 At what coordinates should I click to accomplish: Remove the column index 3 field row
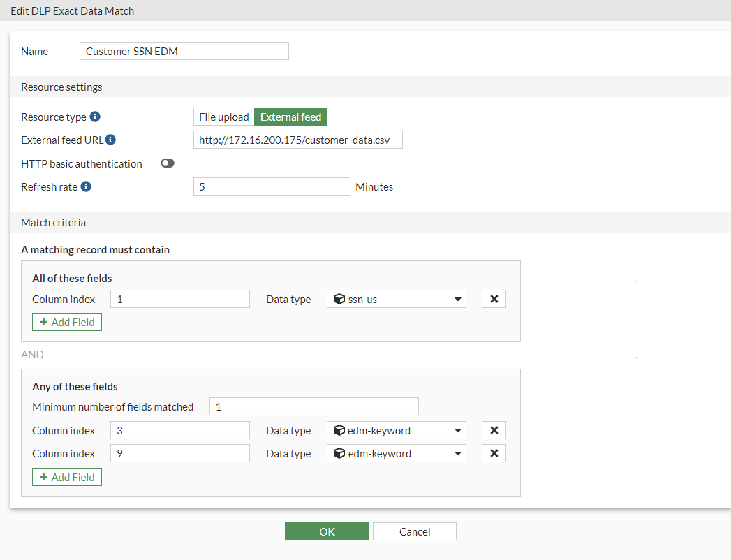pos(494,430)
